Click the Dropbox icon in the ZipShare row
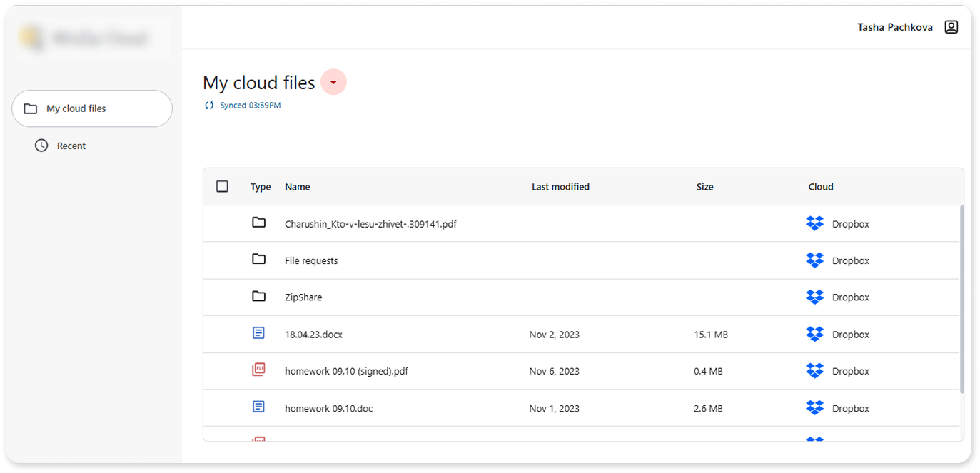This screenshot has height=473, width=980. point(814,297)
